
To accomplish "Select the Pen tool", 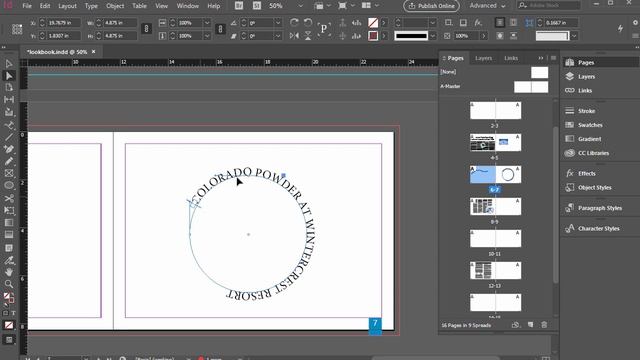I will click(x=9, y=149).
